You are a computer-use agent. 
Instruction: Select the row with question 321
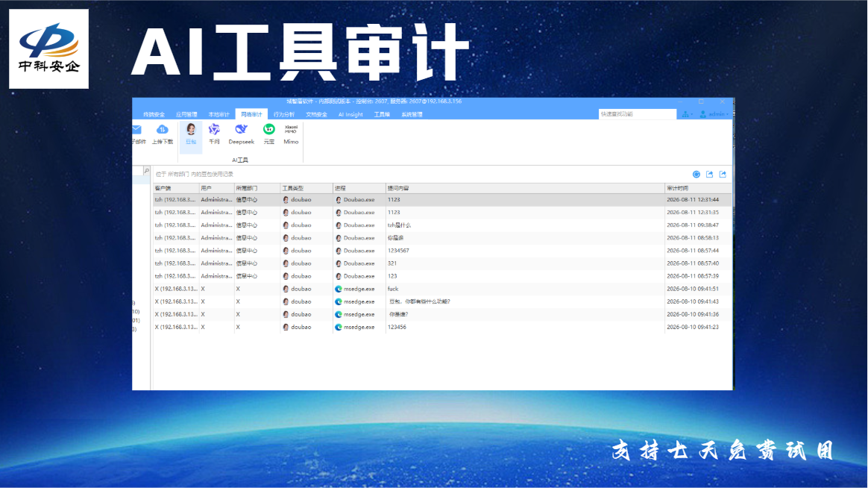[x=441, y=263]
